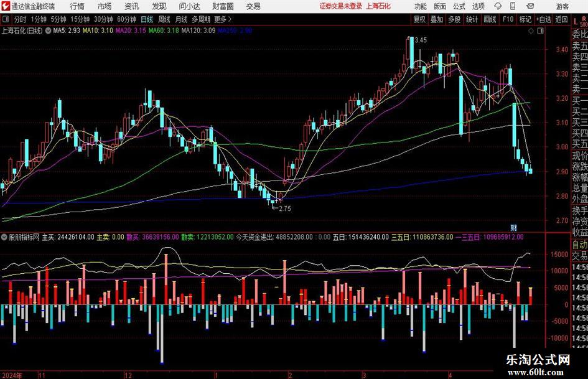Open the 交易 menu

coord(253,6)
